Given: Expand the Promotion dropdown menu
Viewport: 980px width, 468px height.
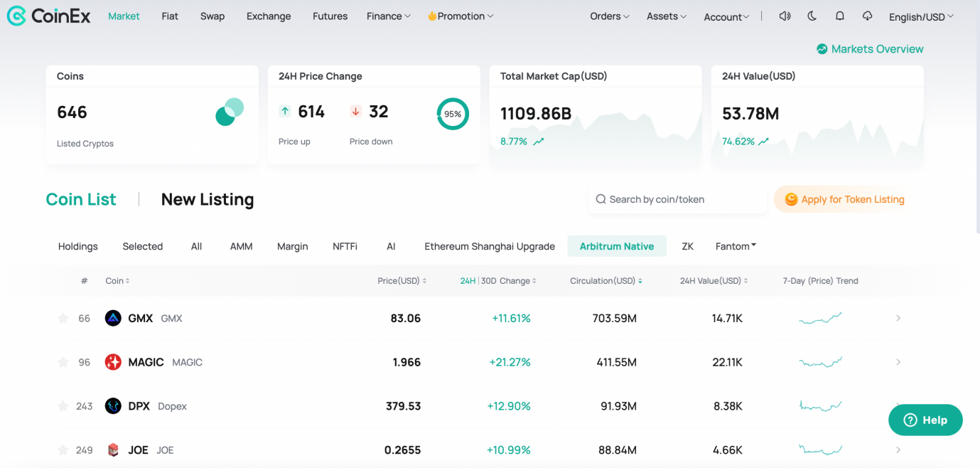Looking at the screenshot, I should (x=460, y=16).
